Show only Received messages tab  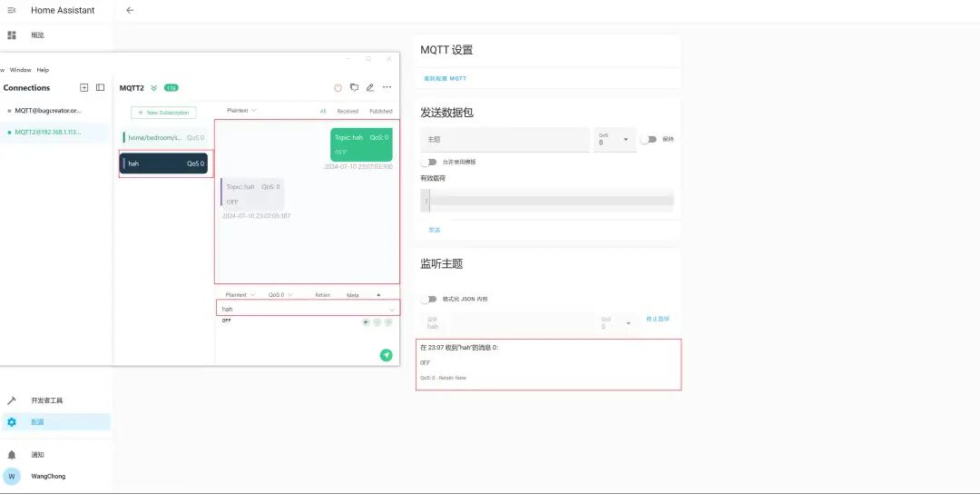[348, 112]
